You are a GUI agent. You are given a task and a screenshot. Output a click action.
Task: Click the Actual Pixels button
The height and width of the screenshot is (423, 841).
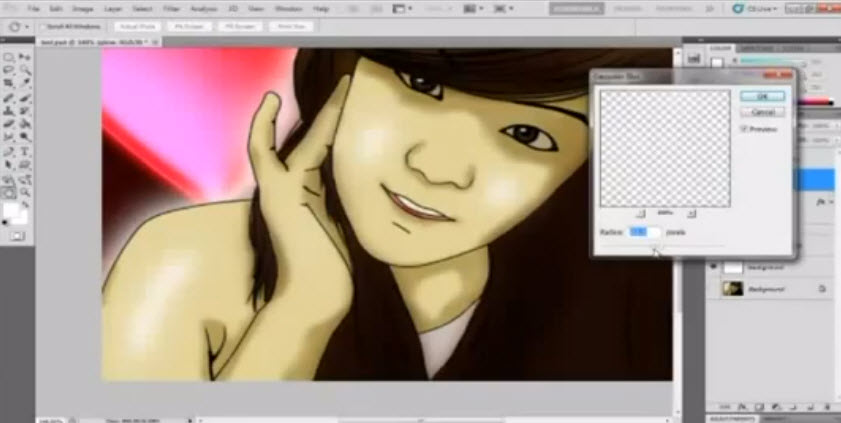coord(138,27)
